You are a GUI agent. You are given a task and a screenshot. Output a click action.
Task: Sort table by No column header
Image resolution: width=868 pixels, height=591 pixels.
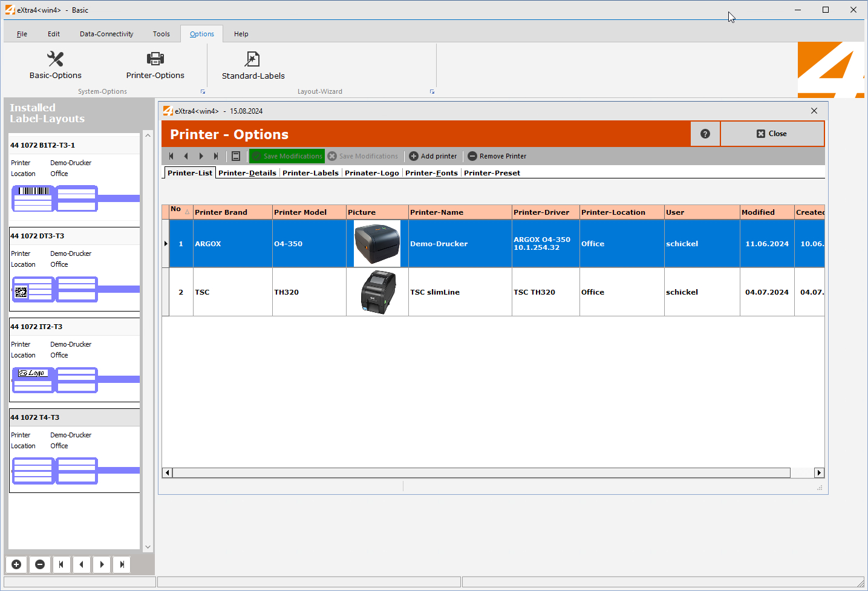pos(180,212)
